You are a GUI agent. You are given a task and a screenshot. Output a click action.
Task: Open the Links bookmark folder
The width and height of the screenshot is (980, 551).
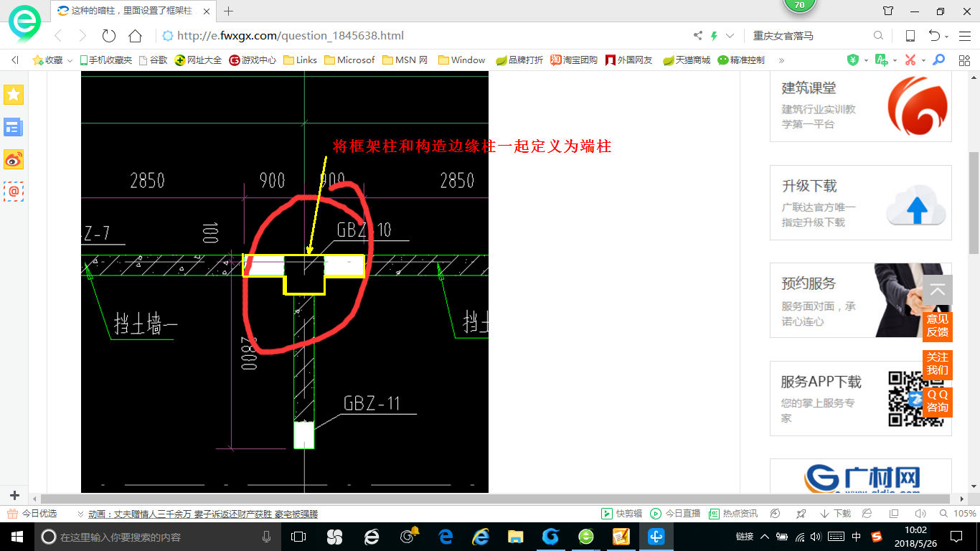pyautogui.click(x=300, y=60)
